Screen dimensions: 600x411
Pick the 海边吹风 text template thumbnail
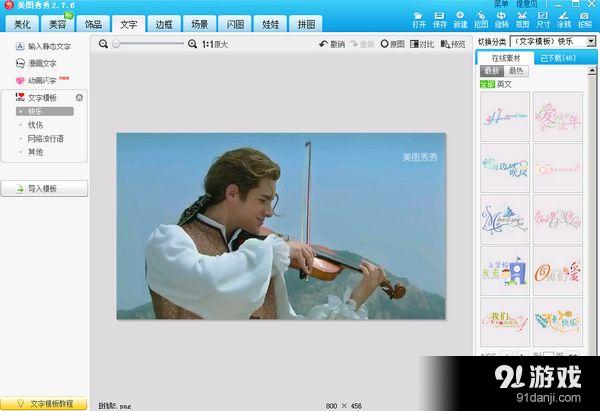pos(505,168)
